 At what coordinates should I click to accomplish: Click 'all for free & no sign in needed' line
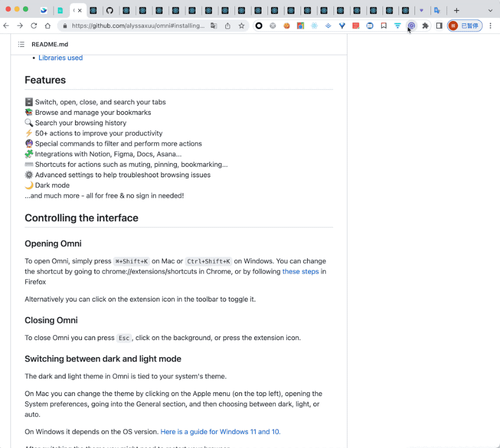[104, 196]
